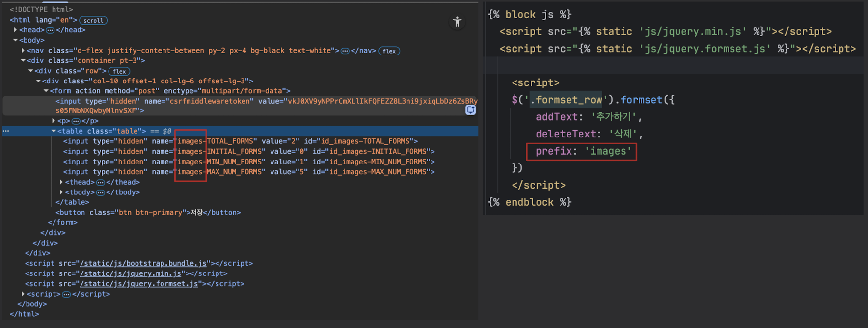Collapse the col-10 offset-1 div
The image size is (868, 328).
(x=38, y=81)
